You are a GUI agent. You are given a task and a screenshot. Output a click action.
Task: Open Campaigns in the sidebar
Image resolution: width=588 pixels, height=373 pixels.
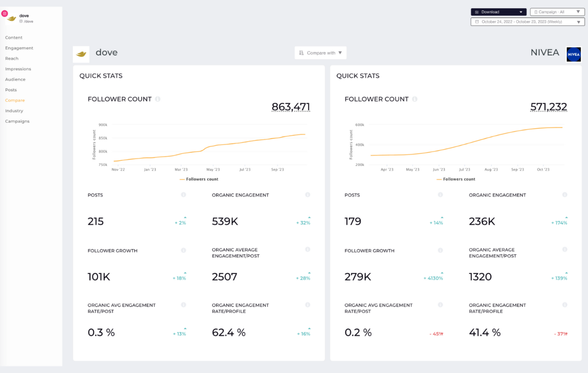click(x=17, y=121)
